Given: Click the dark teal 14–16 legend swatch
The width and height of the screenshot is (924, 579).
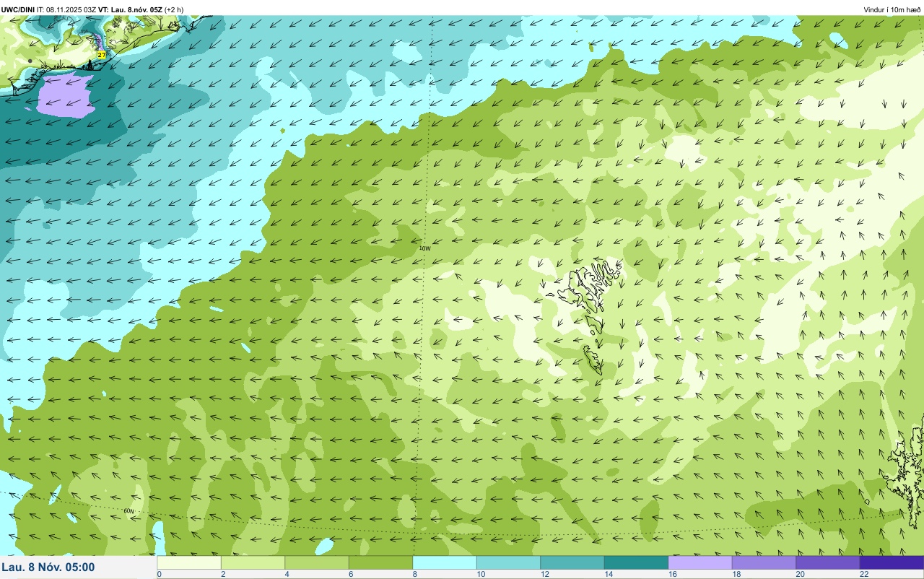Looking at the screenshot, I should (x=636, y=562).
